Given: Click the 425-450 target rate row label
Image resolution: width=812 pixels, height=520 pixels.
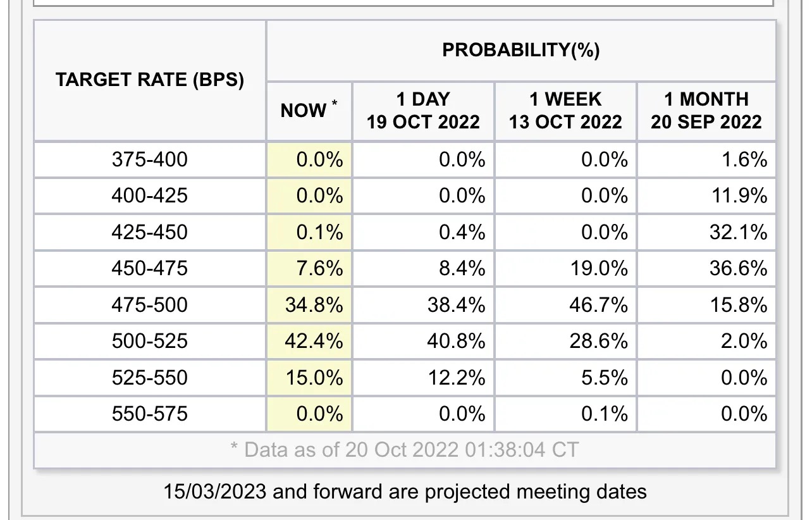Looking at the screenshot, I should click(150, 232).
